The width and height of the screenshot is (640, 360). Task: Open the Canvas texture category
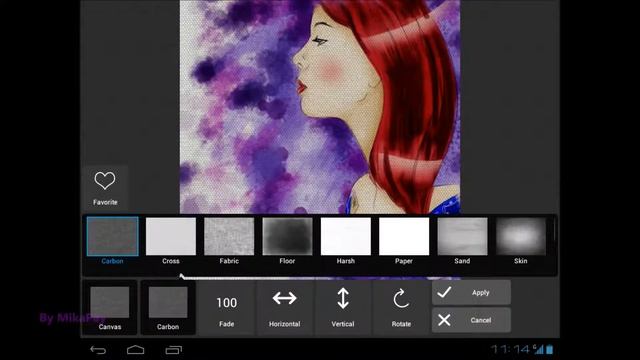click(110, 308)
